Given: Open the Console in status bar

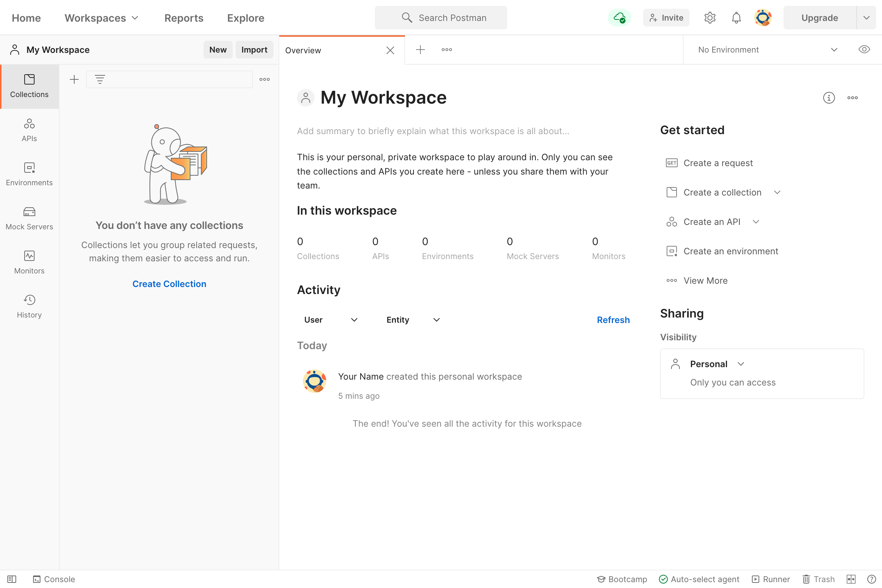Looking at the screenshot, I should point(54,580).
